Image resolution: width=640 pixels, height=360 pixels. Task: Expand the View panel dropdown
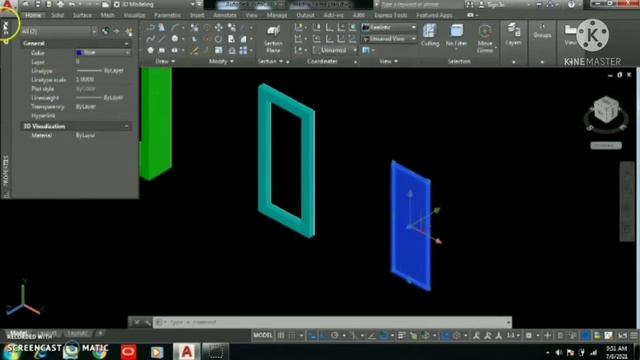click(x=388, y=61)
